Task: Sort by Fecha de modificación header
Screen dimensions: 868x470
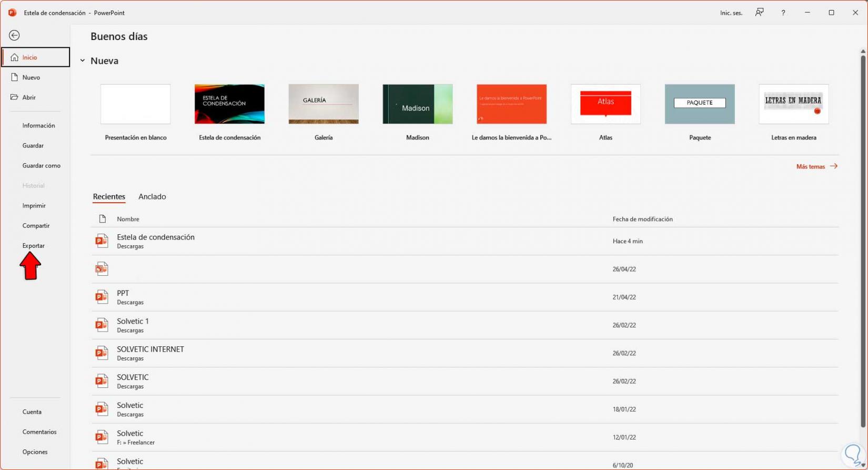Action: coord(642,219)
